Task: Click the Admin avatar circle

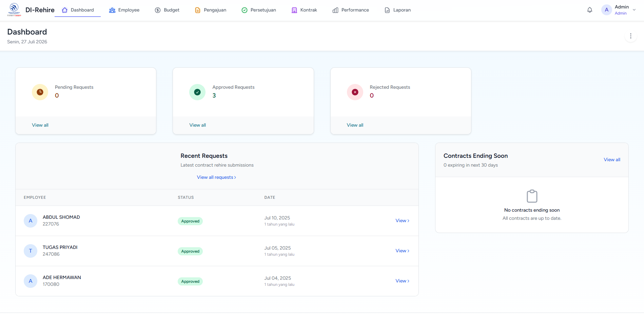Action: tap(607, 10)
